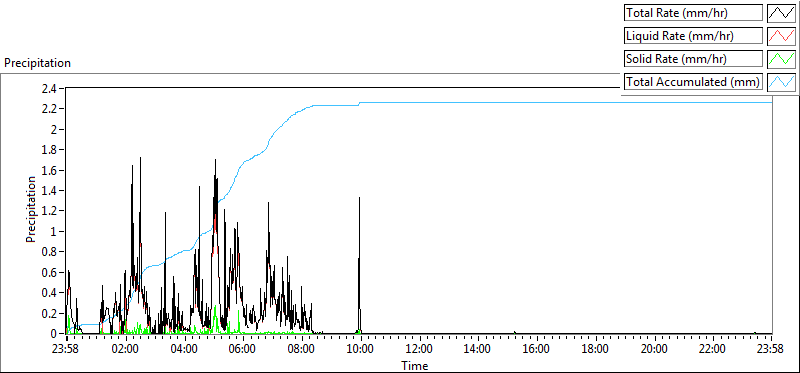Click the 06:00 time axis marker
The width and height of the screenshot is (800, 373).
point(243,350)
